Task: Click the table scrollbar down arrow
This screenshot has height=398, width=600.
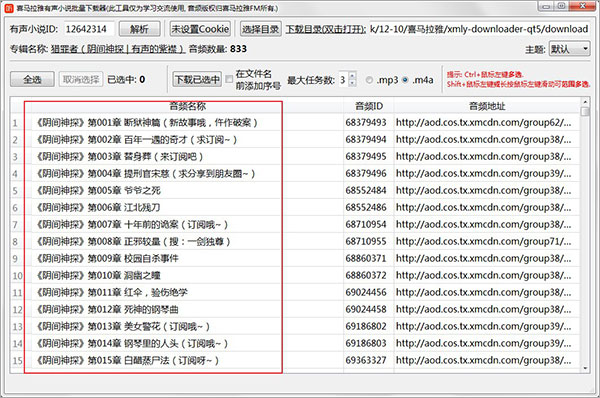Action: (x=585, y=368)
